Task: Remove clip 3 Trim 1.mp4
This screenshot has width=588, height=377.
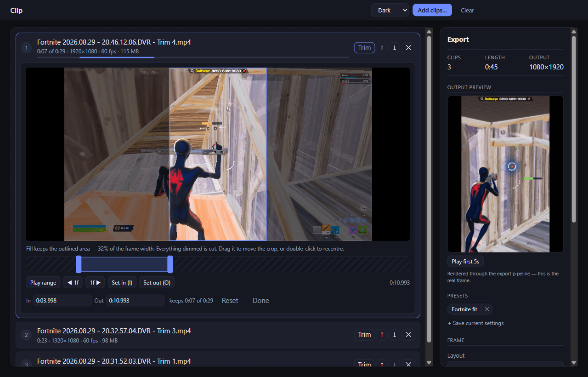Action: [408, 364]
